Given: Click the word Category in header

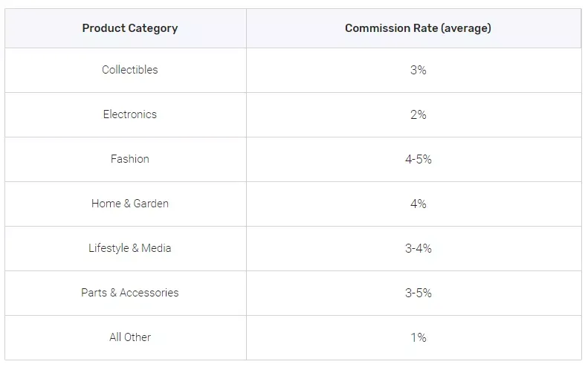Looking at the screenshot, I should pos(153,29).
